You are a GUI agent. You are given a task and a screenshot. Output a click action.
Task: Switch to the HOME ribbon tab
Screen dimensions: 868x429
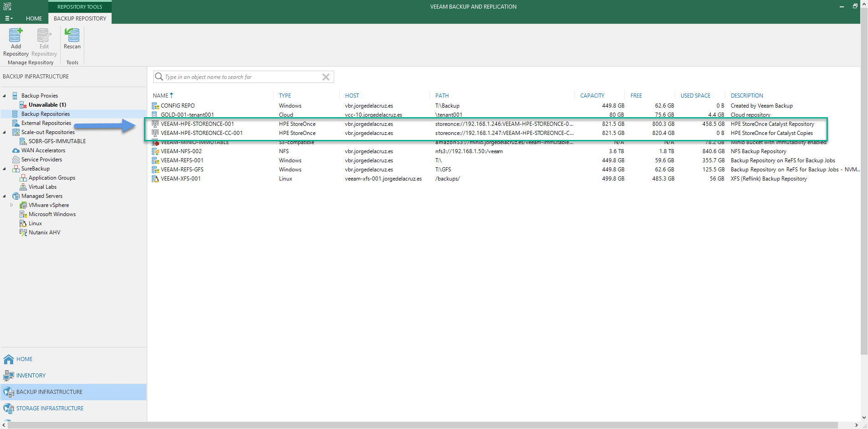pos(34,19)
